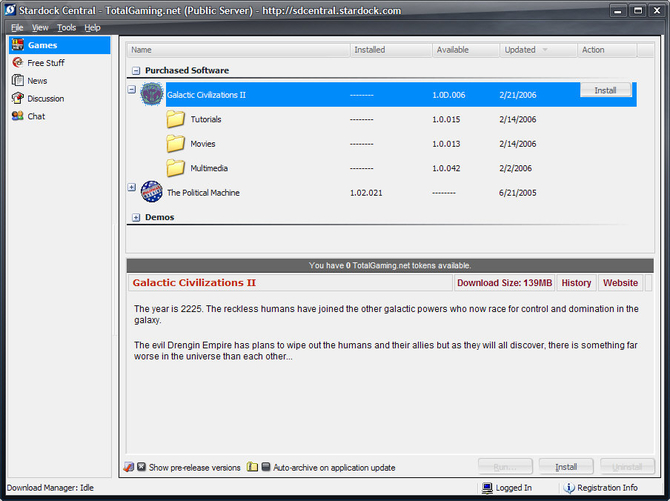Viewport: 670px width, 501px height.
Task: Click the Stardock Central title bar logo
Action: pos(10,10)
